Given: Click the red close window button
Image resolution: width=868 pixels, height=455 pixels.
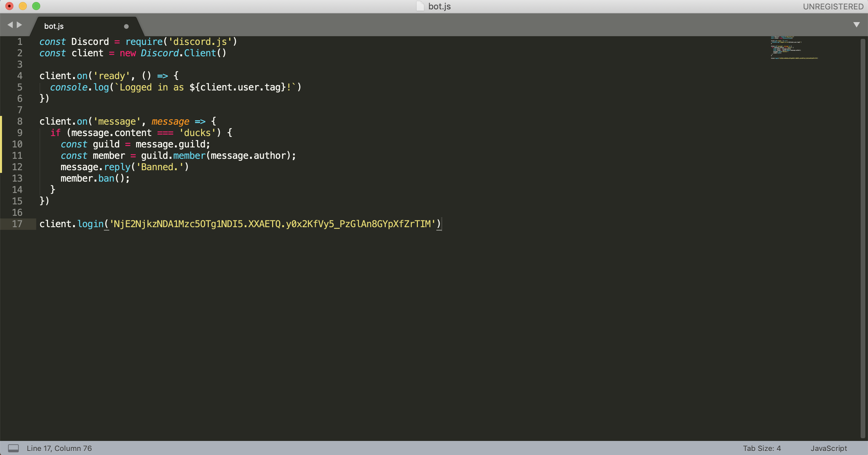Looking at the screenshot, I should 9,6.
